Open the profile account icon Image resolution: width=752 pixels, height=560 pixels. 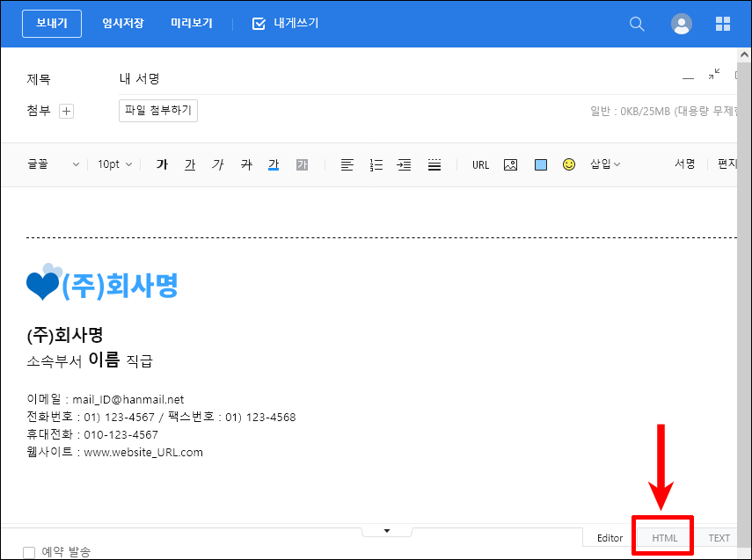click(682, 24)
